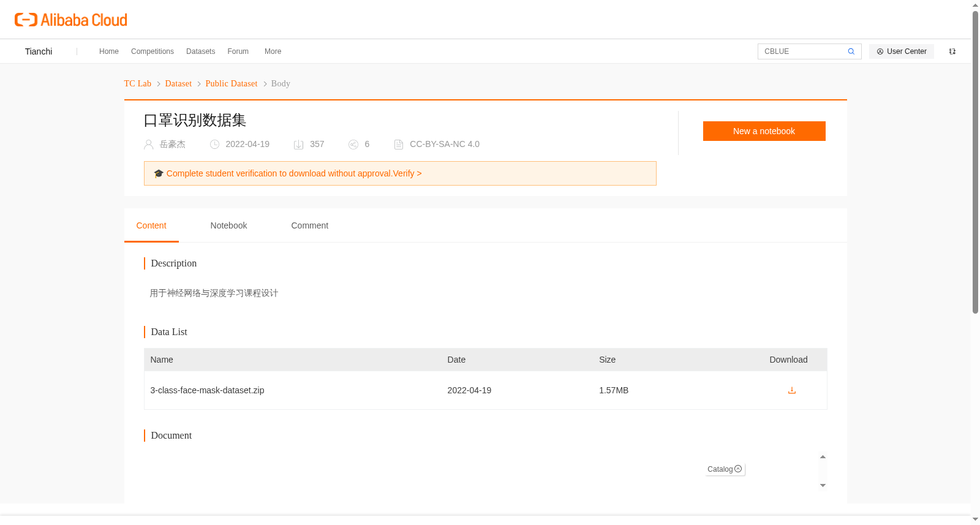Click the 2022-04-19 date table cell
The image size is (980, 525).
click(469, 390)
